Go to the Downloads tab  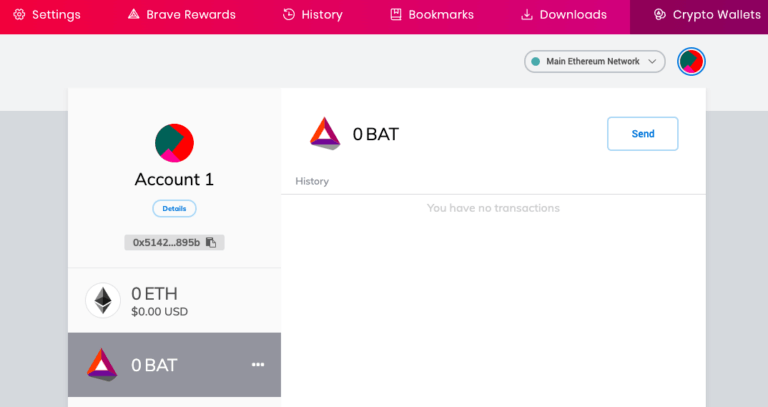(563, 15)
